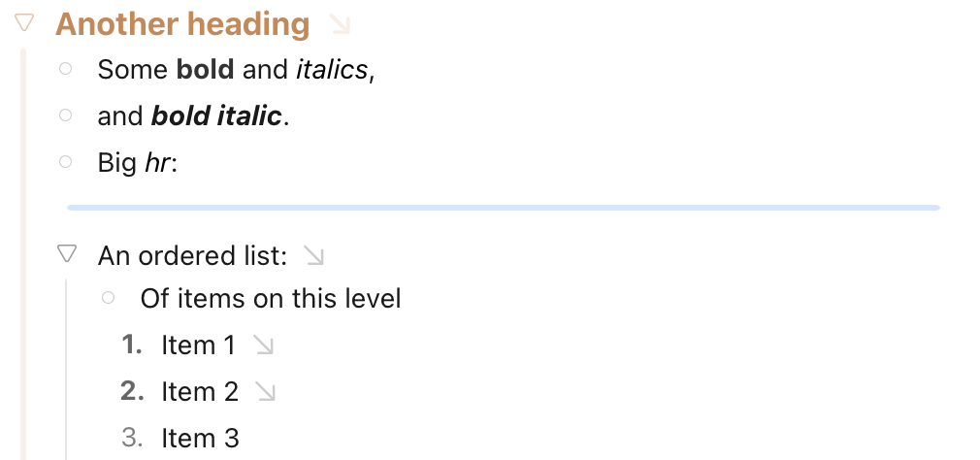Select the "Big hr:" text item
The height and width of the screenshot is (460, 980).
point(138,163)
